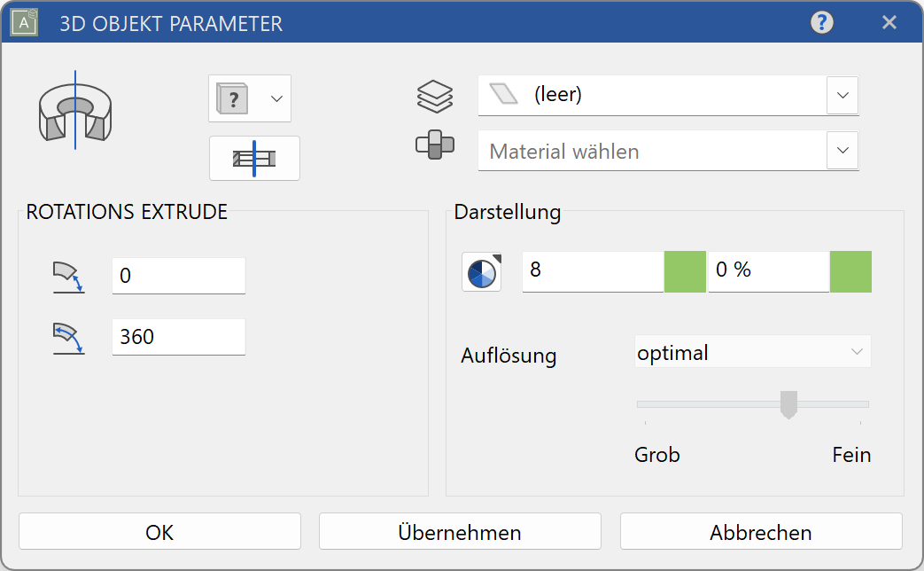Open the Material wählen dropdown

[842, 151]
